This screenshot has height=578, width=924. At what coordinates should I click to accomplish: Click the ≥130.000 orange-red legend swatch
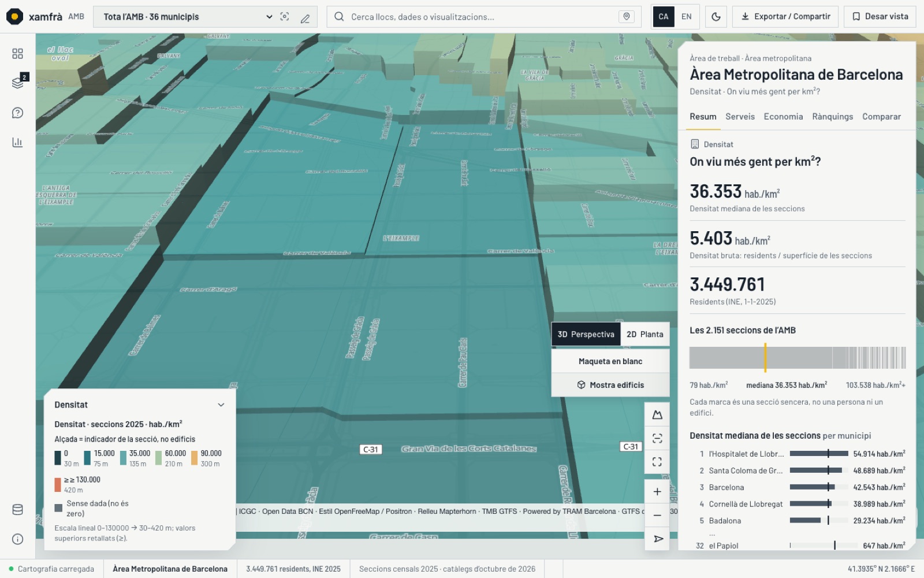(x=58, y=485)
